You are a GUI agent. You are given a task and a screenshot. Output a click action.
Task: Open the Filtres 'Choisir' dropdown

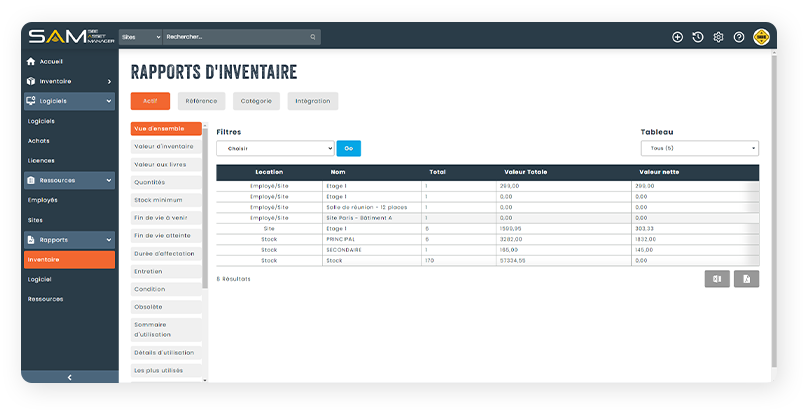pyautogui.click(x=275, y=148)
